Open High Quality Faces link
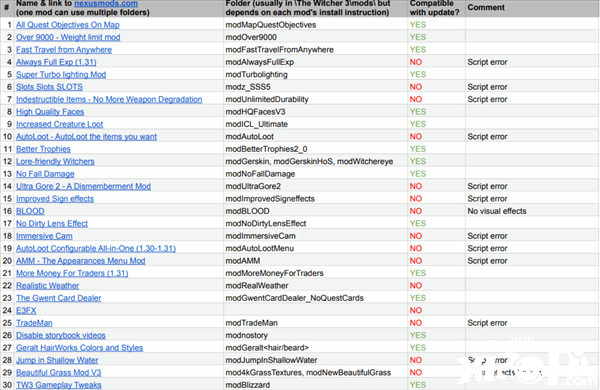 pyautogui.click(x=50, y=112)
